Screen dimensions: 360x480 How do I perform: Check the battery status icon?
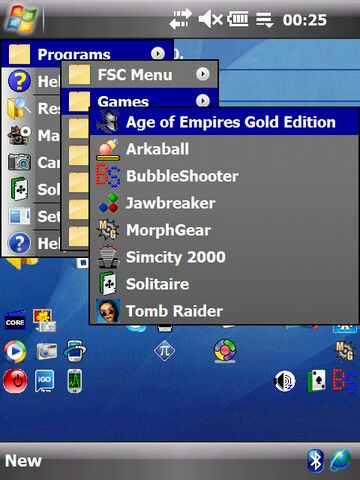pos(238,19)
